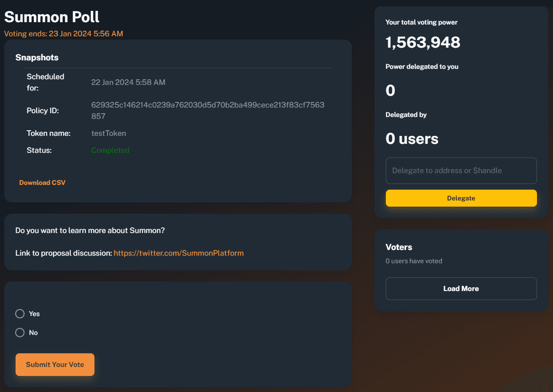Click the scheduled date 22 Jan 2024 5:58 AM
The width and height of the screenshot is (553, 392).
click(128, 82)
